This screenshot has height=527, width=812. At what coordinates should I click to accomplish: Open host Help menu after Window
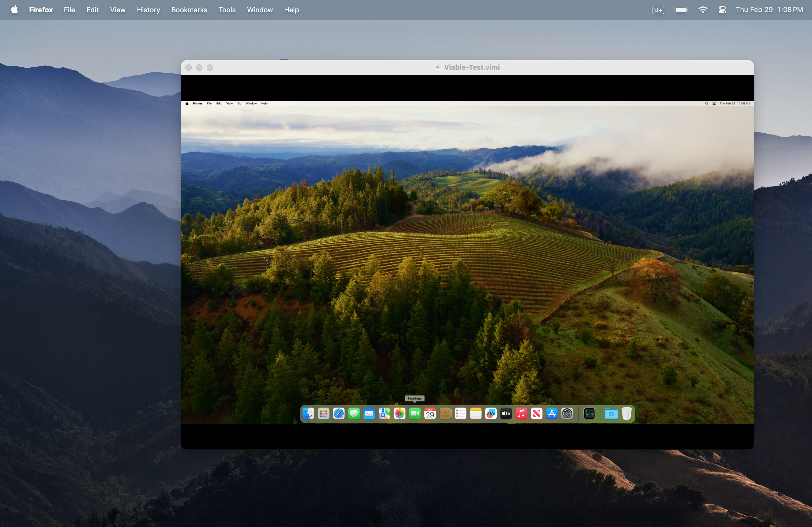coord(291,10)
